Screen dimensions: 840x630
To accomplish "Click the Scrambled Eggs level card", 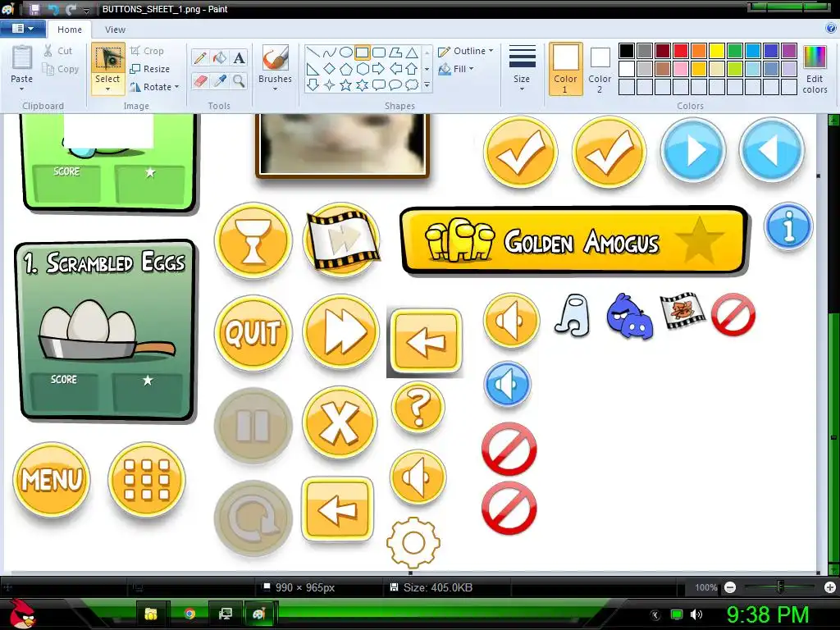I will (x=106, y=330).
